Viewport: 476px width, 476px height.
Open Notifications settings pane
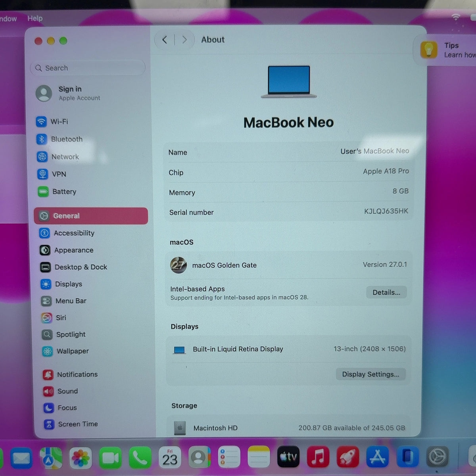[x=70, y=374]
